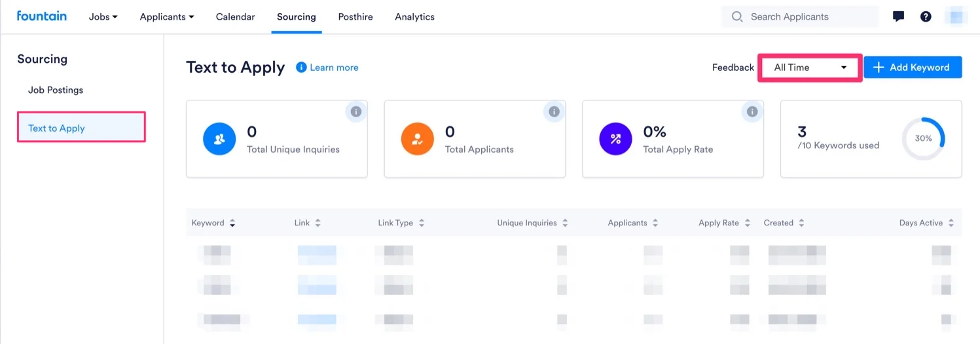The height and width of the screenshot is (344, 980).
Task: Click the orange Total Applicants icon
Action: click(x=418, y=139)
